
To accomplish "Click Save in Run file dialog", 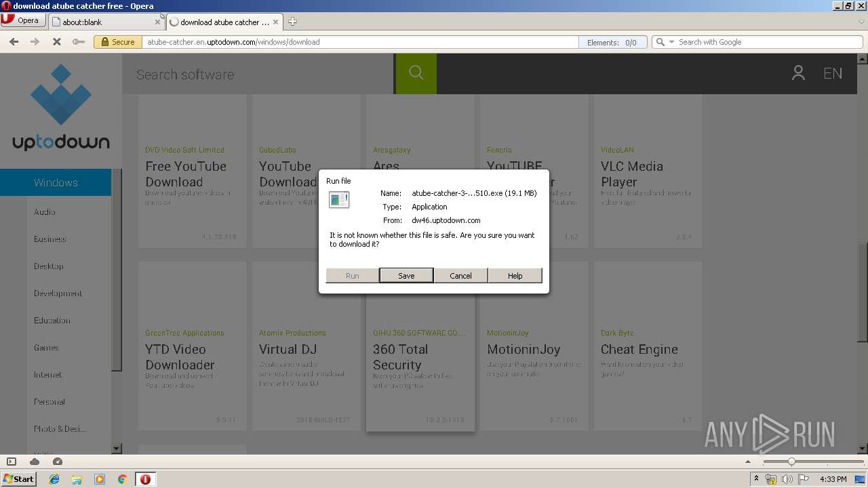I will [406, 275].
